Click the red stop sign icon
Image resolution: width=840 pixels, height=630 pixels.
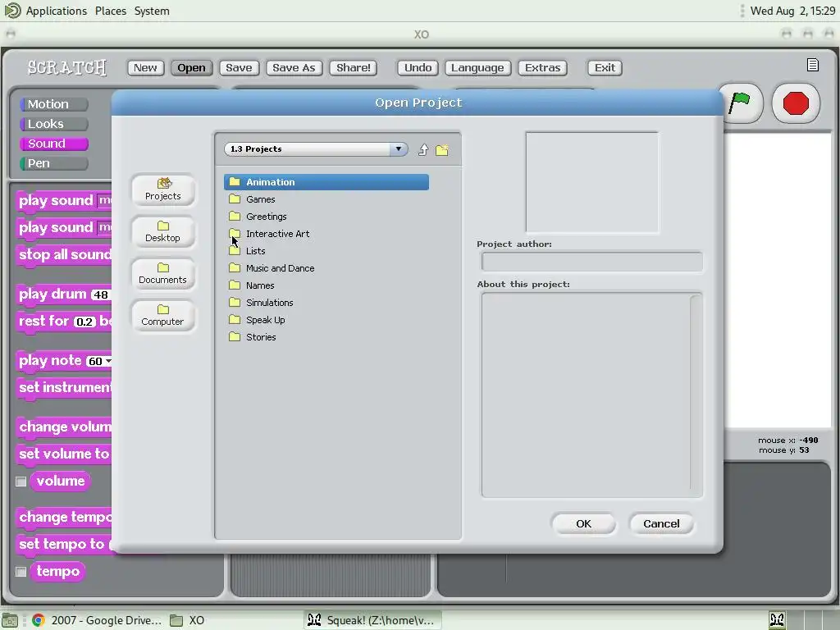coord(796,103)
